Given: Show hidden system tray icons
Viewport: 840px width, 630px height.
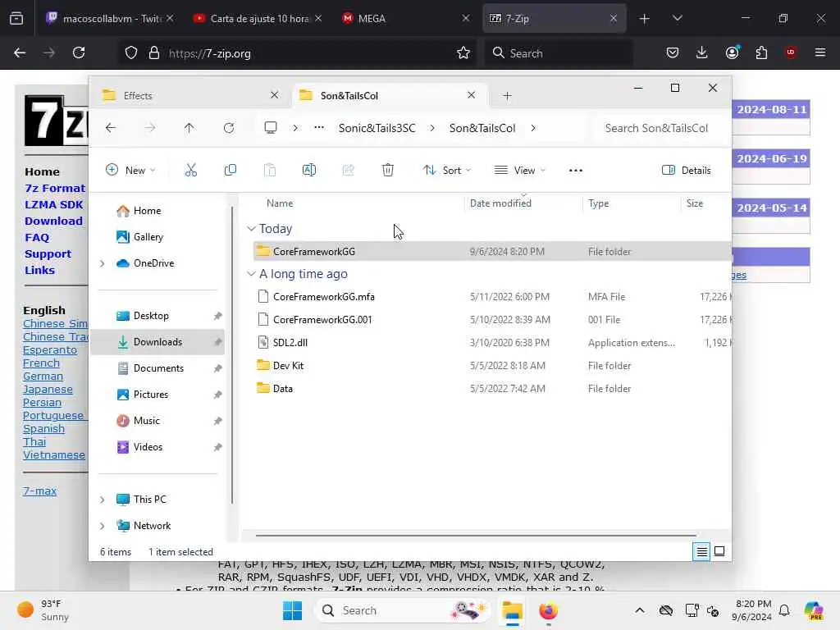Looking at the screenshot, I should 640,610.
